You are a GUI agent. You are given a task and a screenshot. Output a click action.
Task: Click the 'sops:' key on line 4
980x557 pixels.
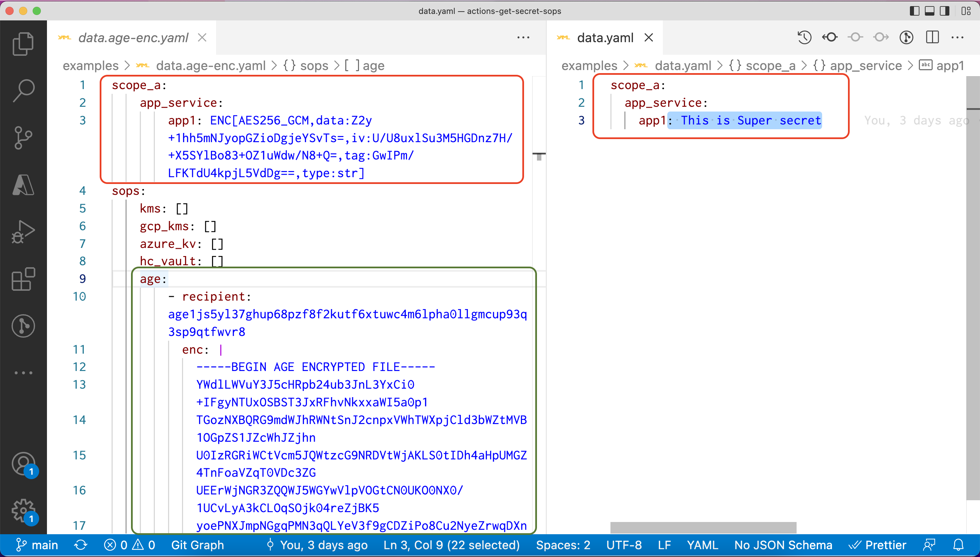(128, 190)
